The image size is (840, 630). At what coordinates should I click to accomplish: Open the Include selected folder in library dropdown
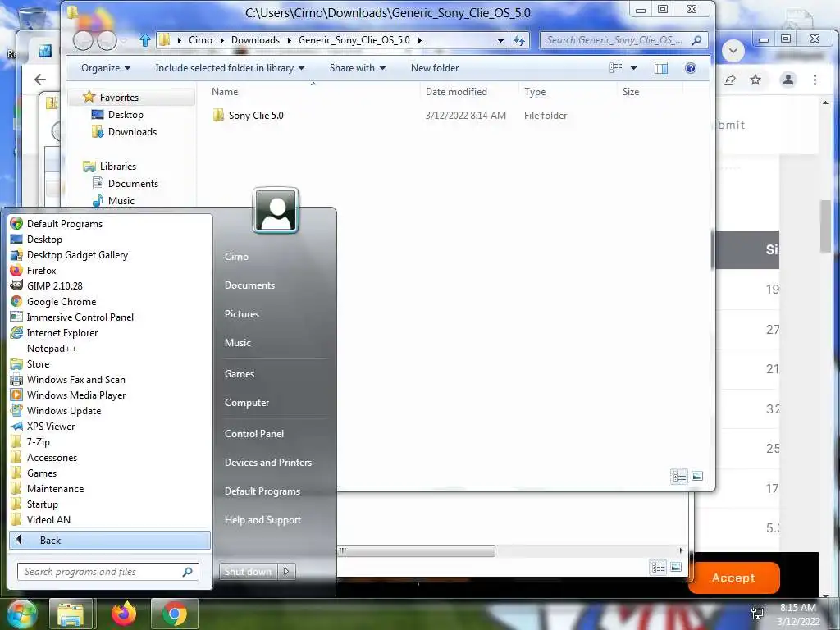230,68
